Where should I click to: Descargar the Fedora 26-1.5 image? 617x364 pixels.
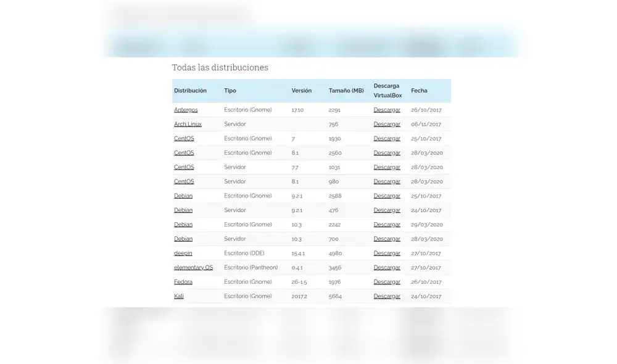coord(386,281)
